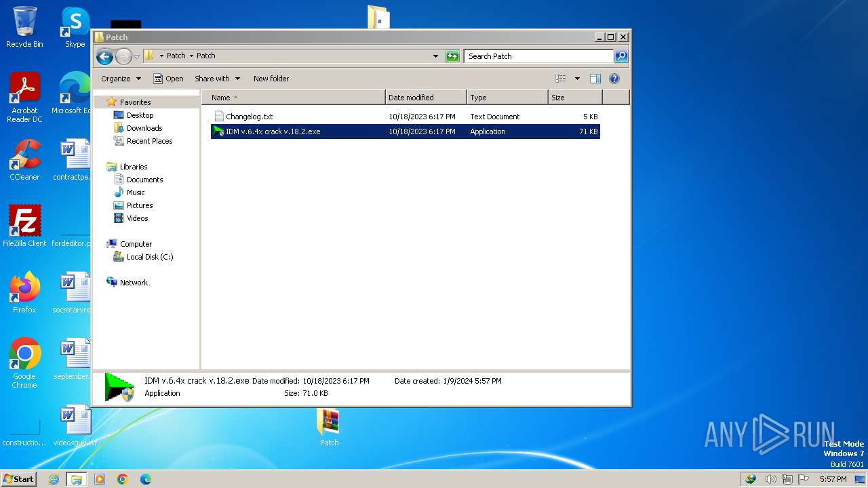868x488 pixels.
Task: Toggle the preview pane button
Action: 595,79
